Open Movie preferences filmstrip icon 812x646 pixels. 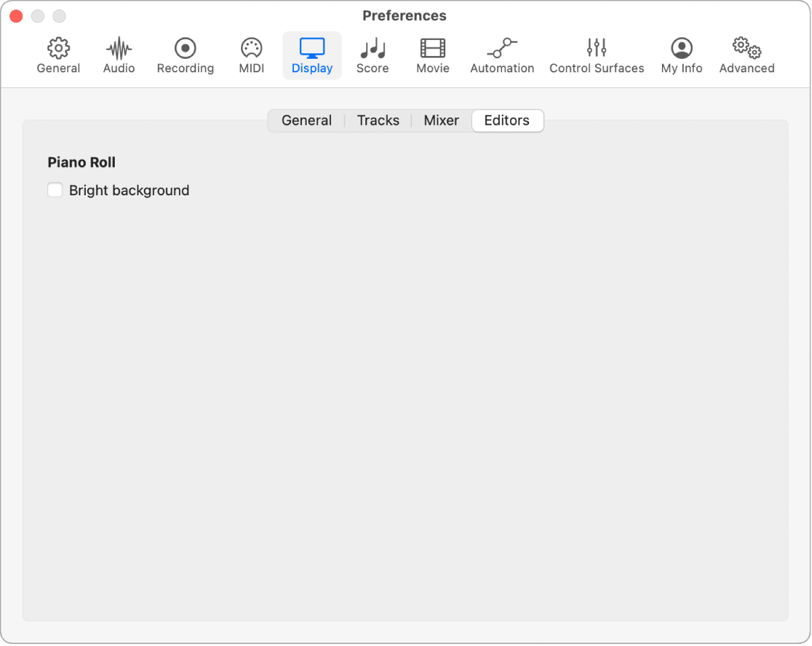pyautogui.click(x=433, y=48)
